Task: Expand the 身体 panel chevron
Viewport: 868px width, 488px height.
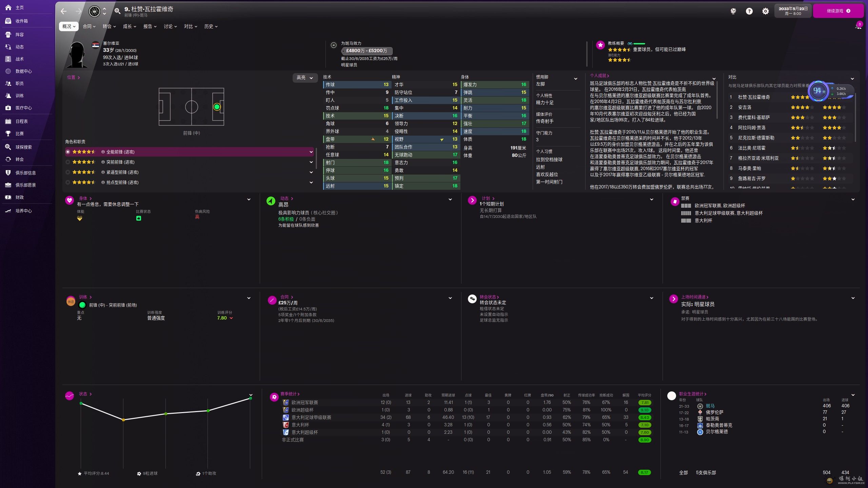Action: [x=249, y=199]
